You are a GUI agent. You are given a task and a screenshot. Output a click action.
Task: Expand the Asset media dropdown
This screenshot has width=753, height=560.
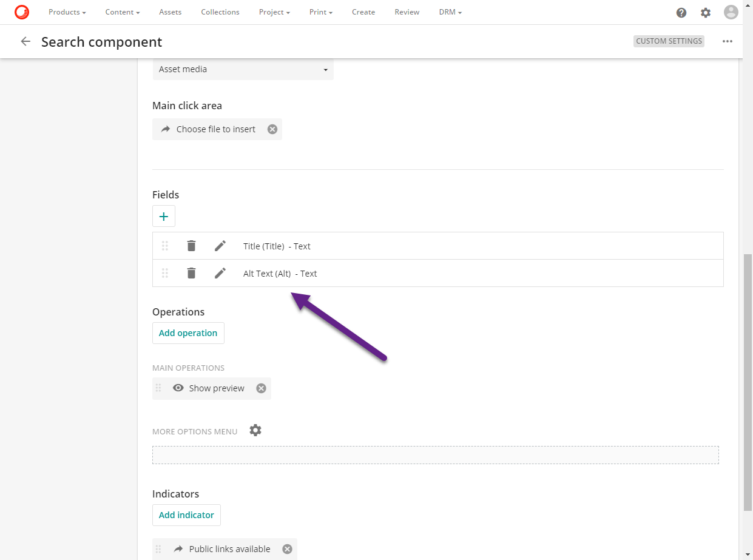click(x=243, y=70)
